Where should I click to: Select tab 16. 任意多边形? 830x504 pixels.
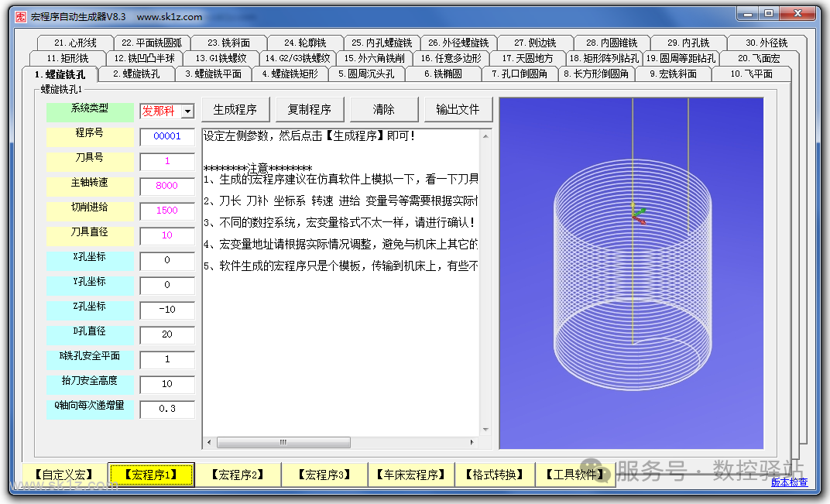[451, 58]
